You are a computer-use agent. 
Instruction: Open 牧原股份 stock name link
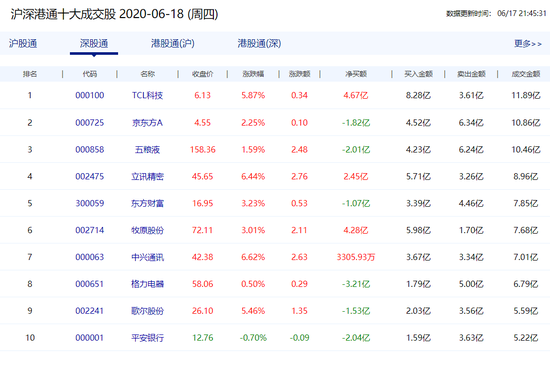point(147,230)
